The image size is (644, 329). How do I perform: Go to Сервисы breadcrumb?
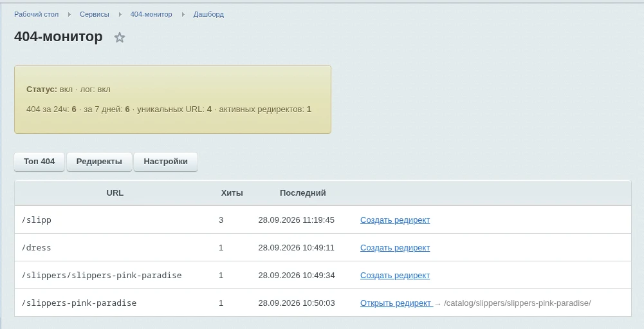(x=95, y=14)
